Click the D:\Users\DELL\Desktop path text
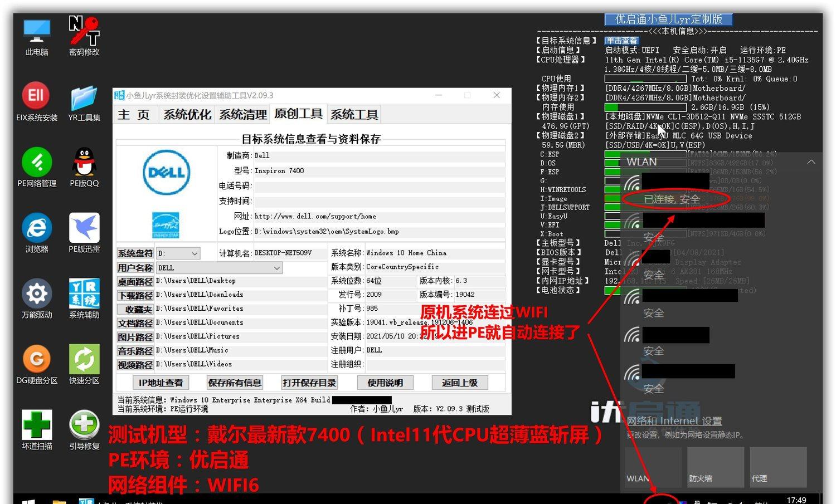Image resolution: width=836 pixels, height=504 pixels. pyautogui.click(x=196, y=281)
